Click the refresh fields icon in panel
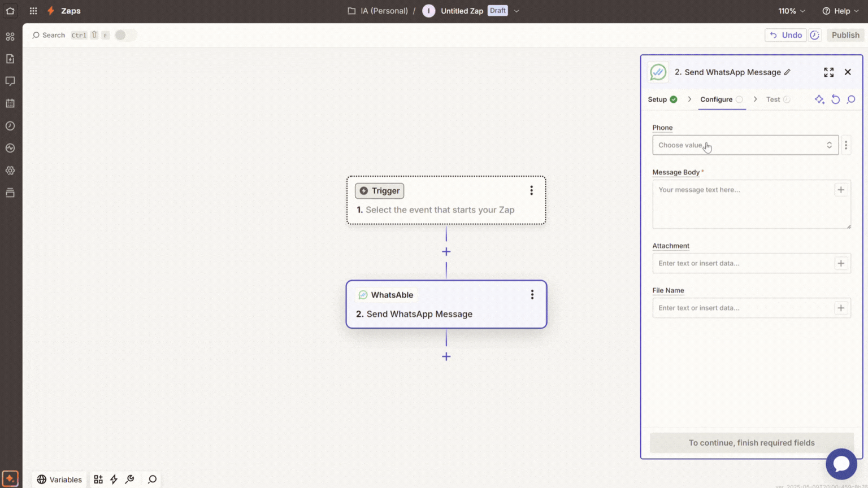The height and width of the screenshot is (488, 868). coord(835,99)
